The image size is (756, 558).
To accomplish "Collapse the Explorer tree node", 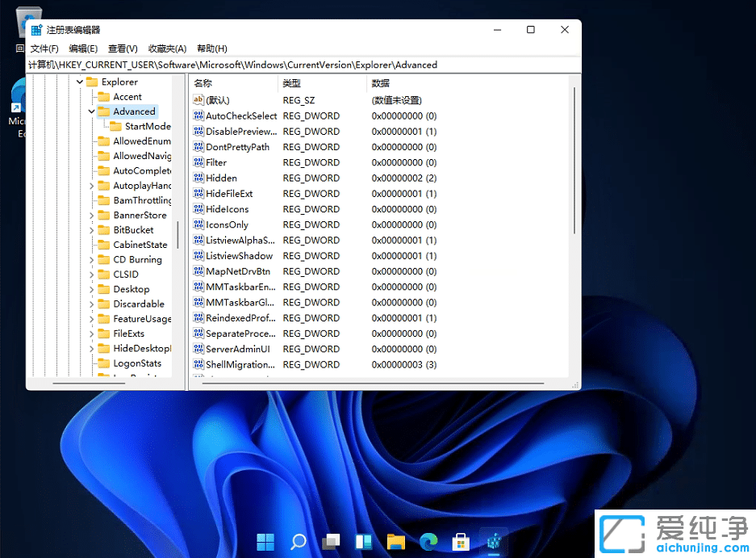I will tap(79, 82).
